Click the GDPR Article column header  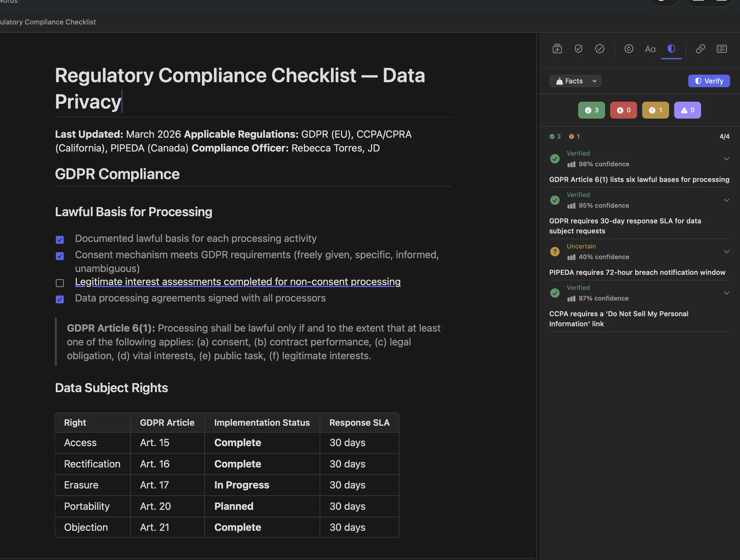pyautogui.click(x=167, y=422)
